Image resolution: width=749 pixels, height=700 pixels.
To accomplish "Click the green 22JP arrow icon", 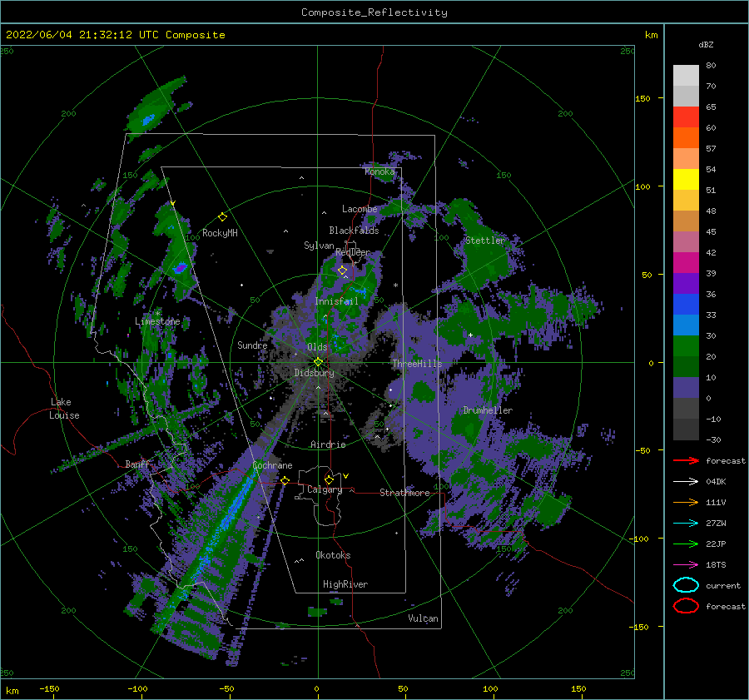I will 686,544.
